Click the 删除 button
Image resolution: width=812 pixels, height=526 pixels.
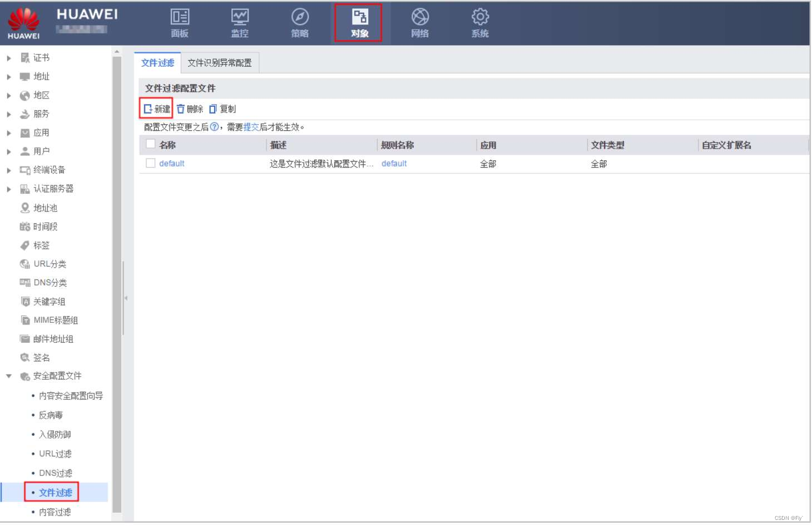[190, 109]
